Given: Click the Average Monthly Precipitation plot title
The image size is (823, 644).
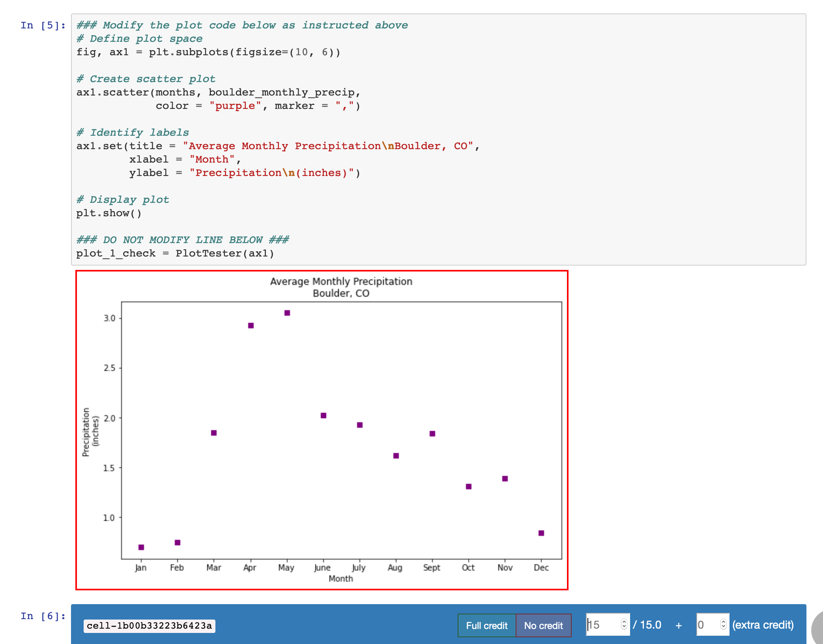Looking at the screenshot, I should [341, 281].
